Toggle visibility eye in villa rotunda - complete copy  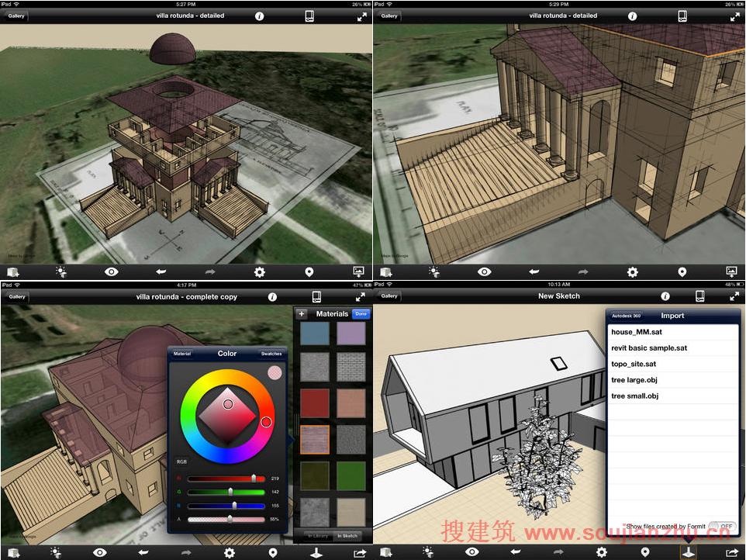pos(100,552)
